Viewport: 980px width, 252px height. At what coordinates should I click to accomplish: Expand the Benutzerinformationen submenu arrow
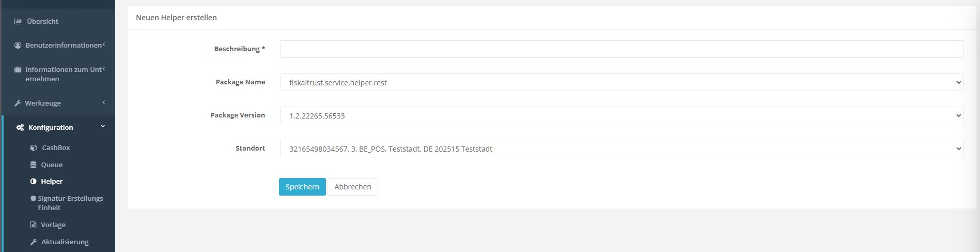tap(104, 45)
